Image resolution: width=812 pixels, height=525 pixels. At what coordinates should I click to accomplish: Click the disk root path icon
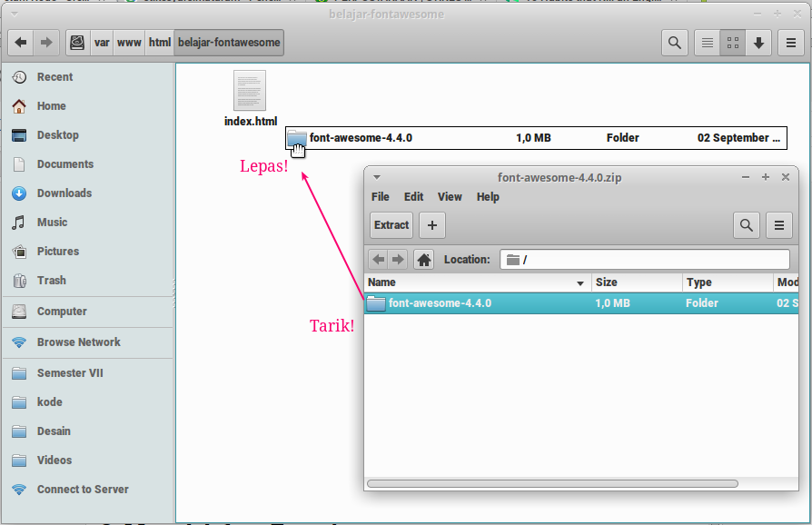[78, 43]
